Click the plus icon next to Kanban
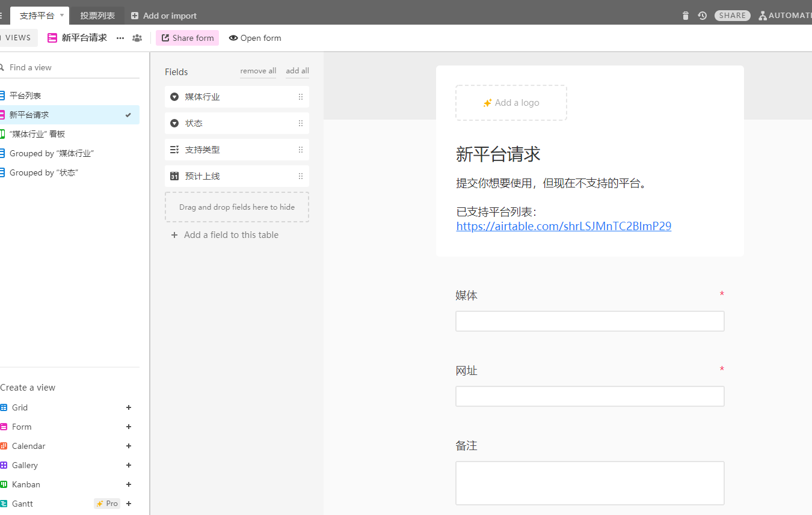 pyautogui.click(x=129, y=484)
